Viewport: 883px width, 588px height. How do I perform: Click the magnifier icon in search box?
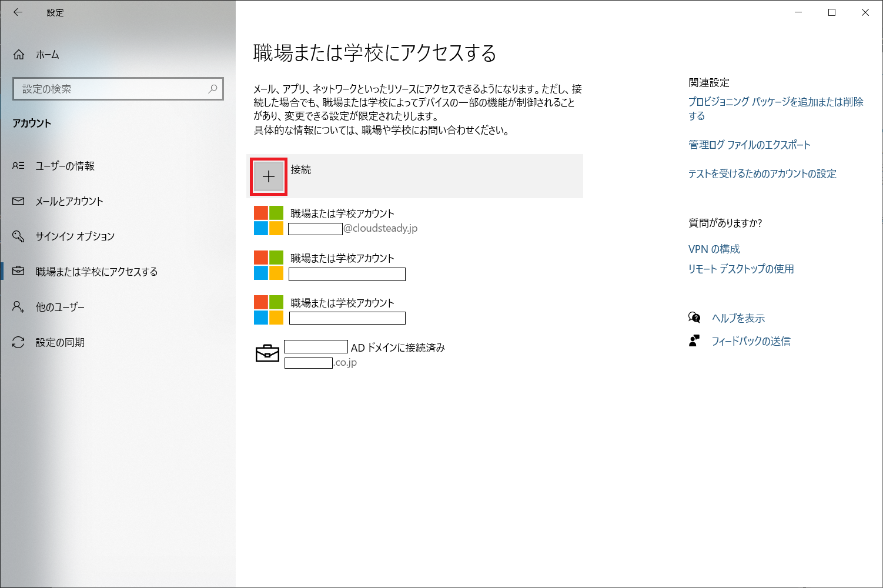point(213,89)
